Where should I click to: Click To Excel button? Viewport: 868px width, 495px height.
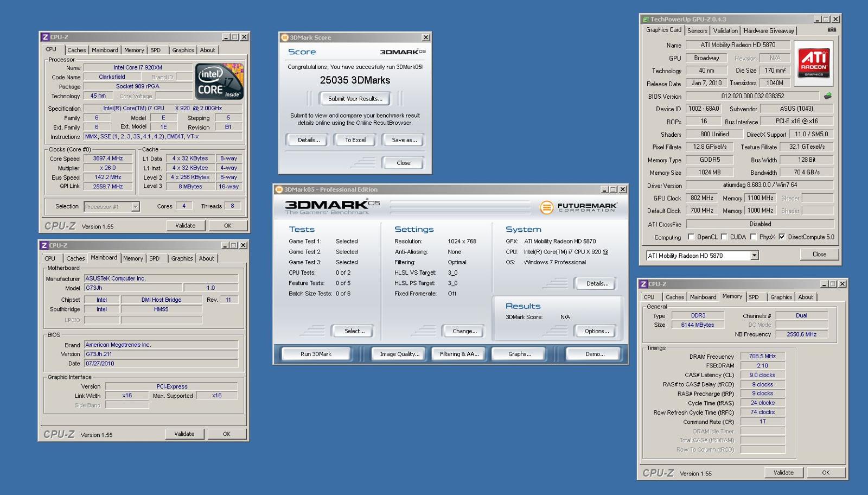point(355,140)
